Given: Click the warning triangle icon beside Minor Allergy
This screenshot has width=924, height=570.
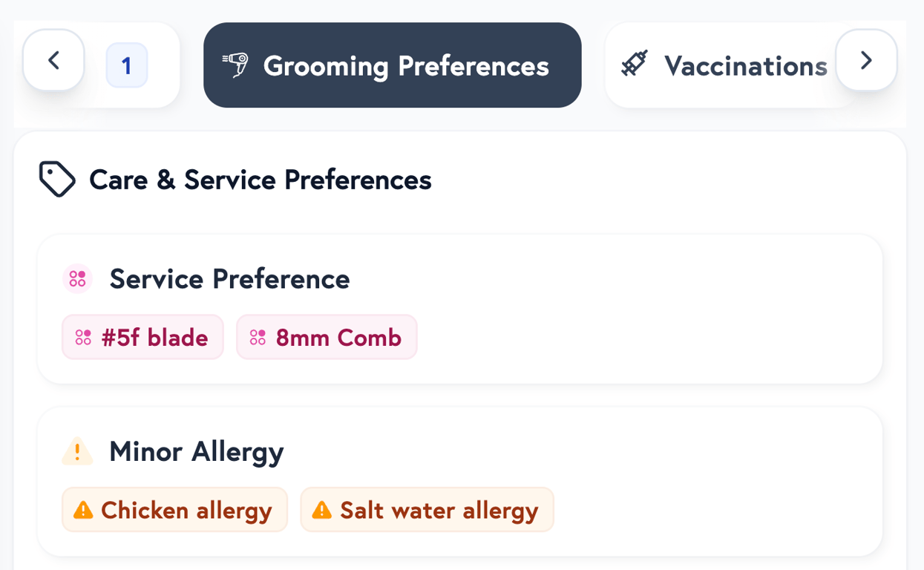Looking at the screenshot, I should coord(77,451).
